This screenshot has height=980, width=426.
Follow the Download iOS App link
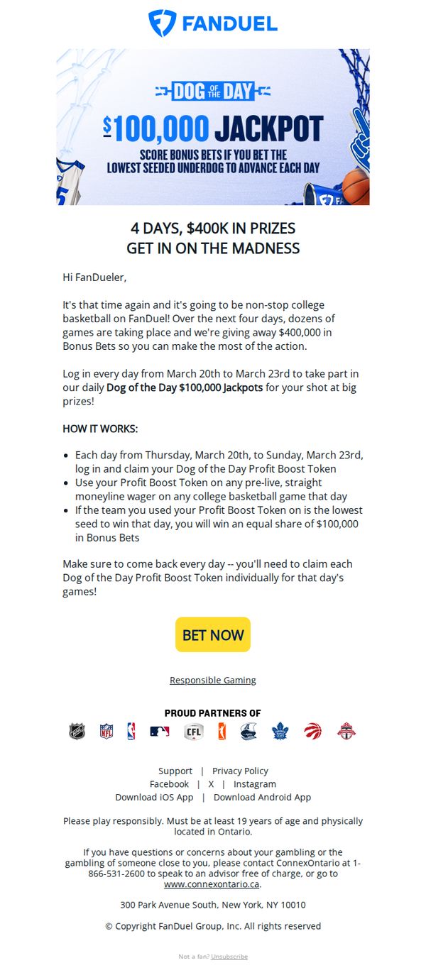click(x=154, y=797)
